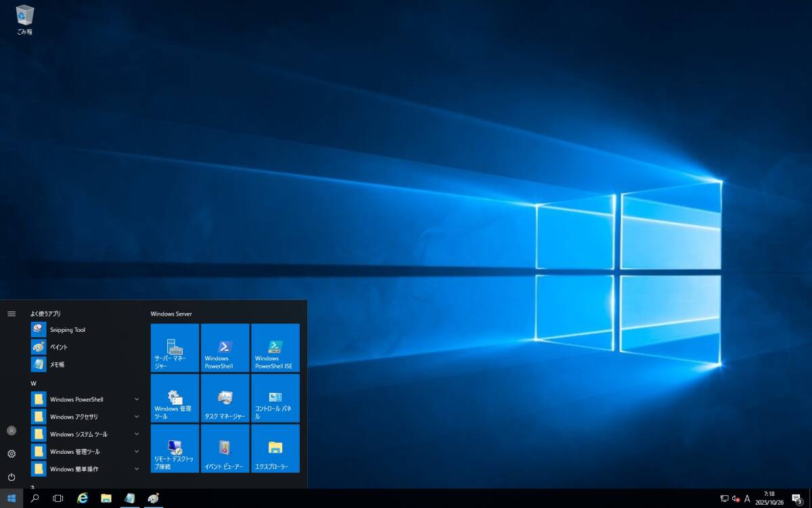Open taskbar search magnifier

tap(35, 499)
